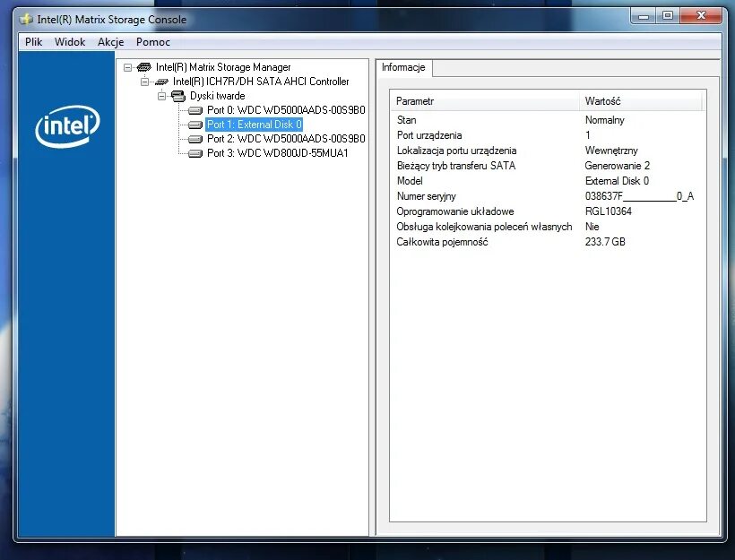This screenshot has width=735, height=560.
Task: Click the Matrix Storage Manager root icon
Action: tap(144, 67)
